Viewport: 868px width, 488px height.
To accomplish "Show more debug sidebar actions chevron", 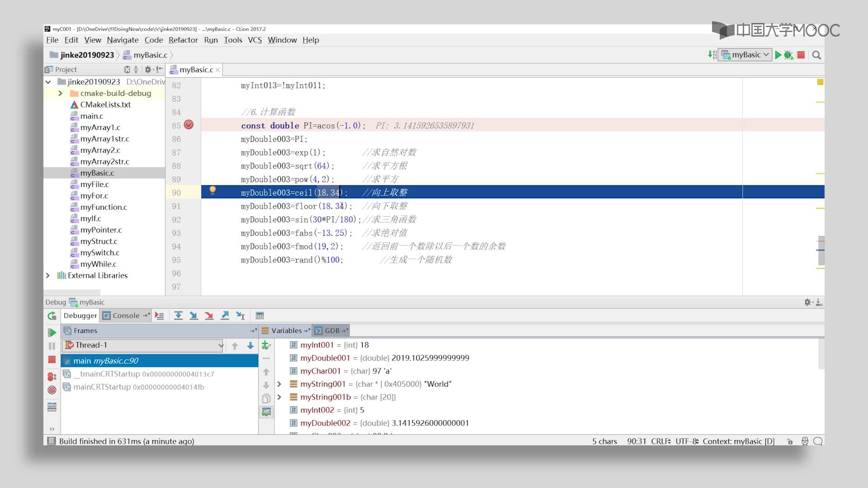I will point(52,429).
